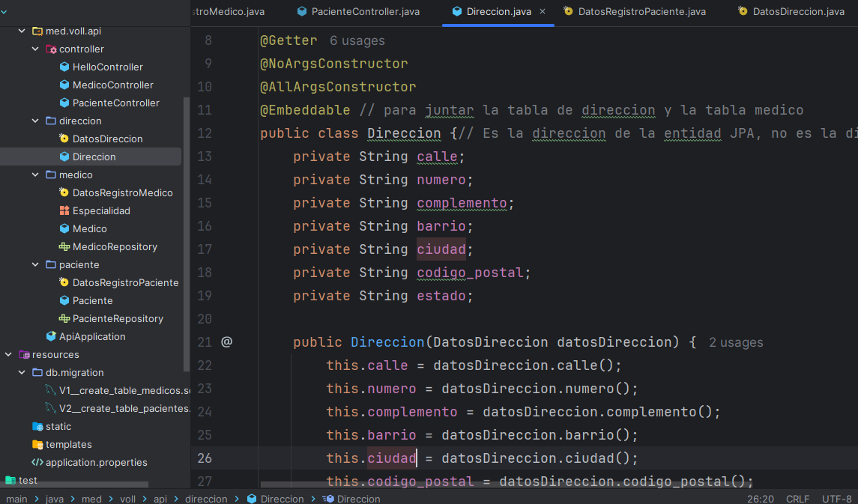Open the project view dropdown chevron

pos(4,11)
